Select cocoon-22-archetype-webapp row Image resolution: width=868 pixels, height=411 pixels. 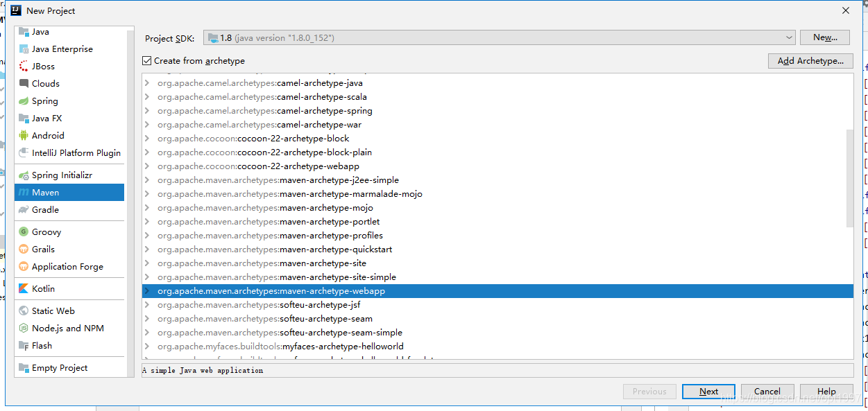coord(497,166)
